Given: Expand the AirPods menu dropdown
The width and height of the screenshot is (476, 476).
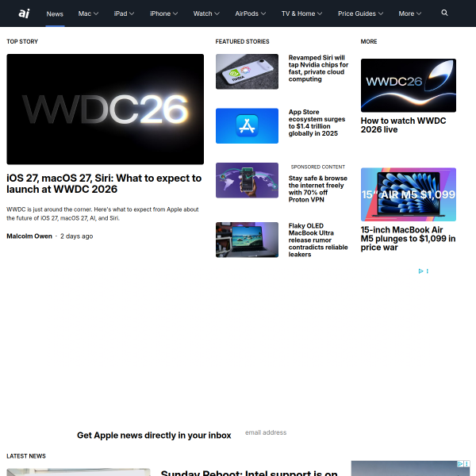Looking at the screenshot, I should [x=251, y=13].
